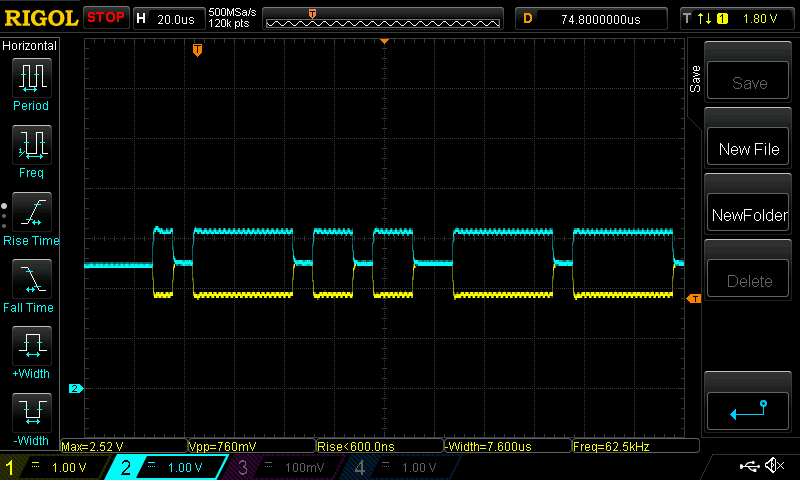Click the STOP run status indicator
This screenshot has width=800, height=480.
pyautogui.click(x=106, y=18)
